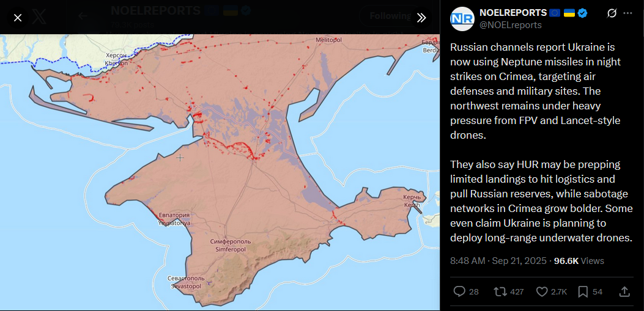Image resolution: width=644 pixels, height=311 pixels.
Task: Open NOELREPORTS display name link
Action: tap(513, 13)
